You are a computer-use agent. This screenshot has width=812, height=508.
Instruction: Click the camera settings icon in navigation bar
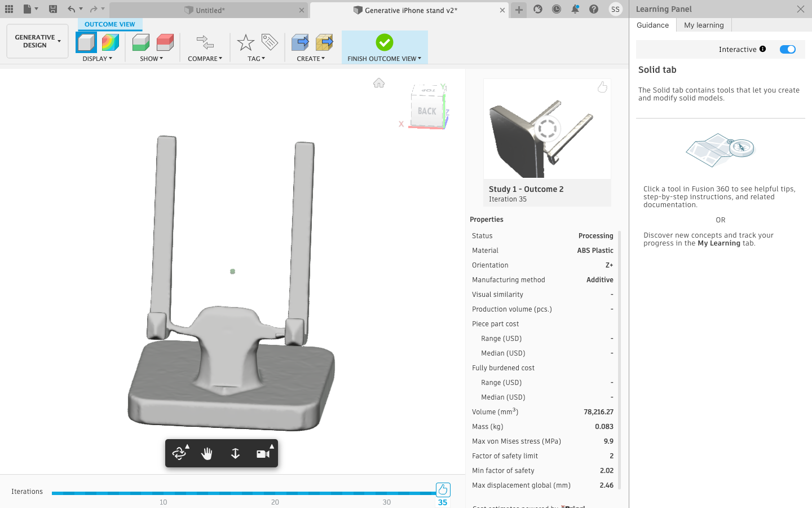pyautogui.click(x=263, y=453)
